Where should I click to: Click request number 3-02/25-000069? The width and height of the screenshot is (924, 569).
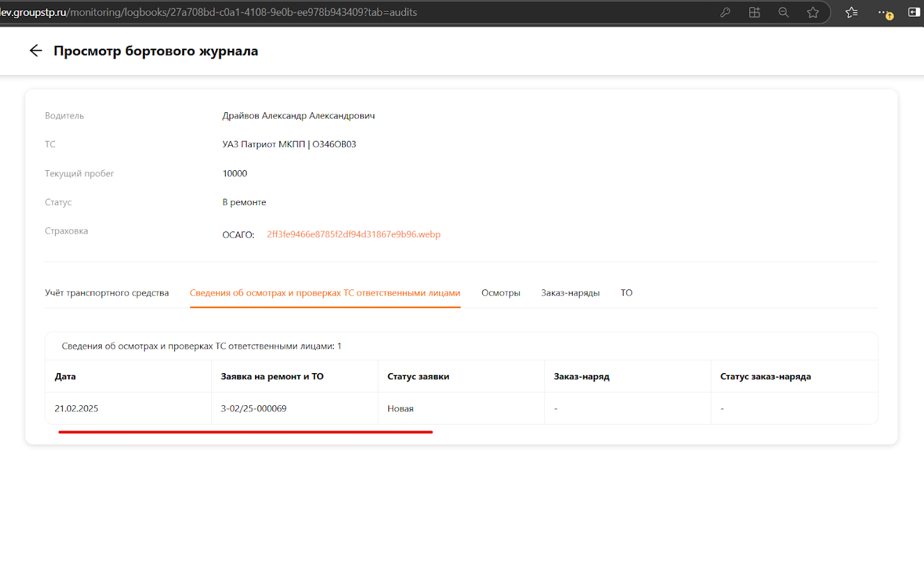pos(254,409)
